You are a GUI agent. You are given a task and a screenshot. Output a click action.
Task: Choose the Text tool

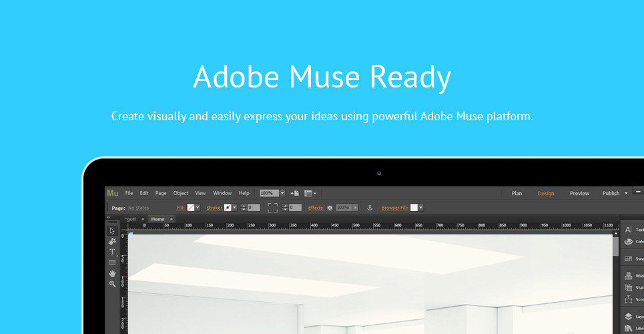pyautogui.click(x=112, y=252)
